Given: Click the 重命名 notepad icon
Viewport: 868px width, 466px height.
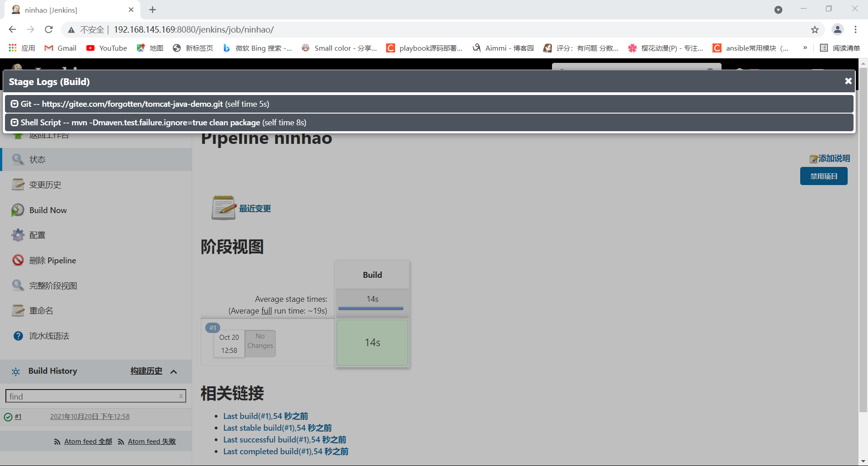Looking at the screenshot, I should click(x=18, y=311).
